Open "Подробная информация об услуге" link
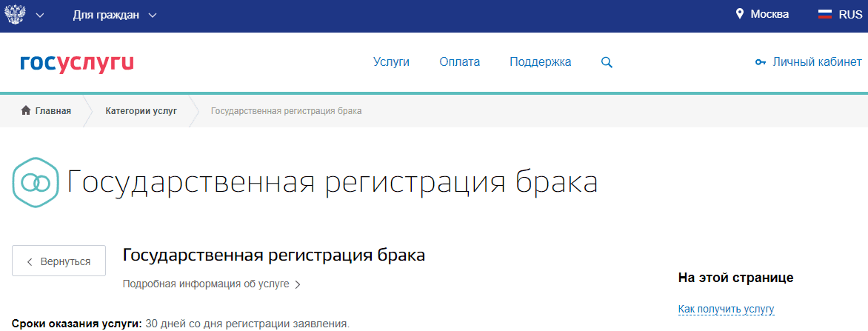This screenshot has height=331, width=868. pos(211,284)
